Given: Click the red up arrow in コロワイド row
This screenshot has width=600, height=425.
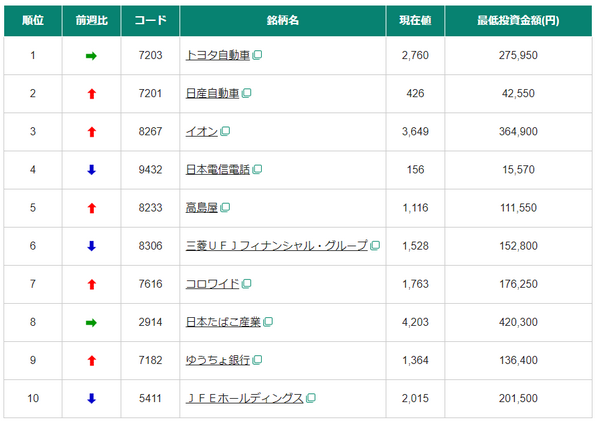Looking at the screenshot, I should (91, 284).
